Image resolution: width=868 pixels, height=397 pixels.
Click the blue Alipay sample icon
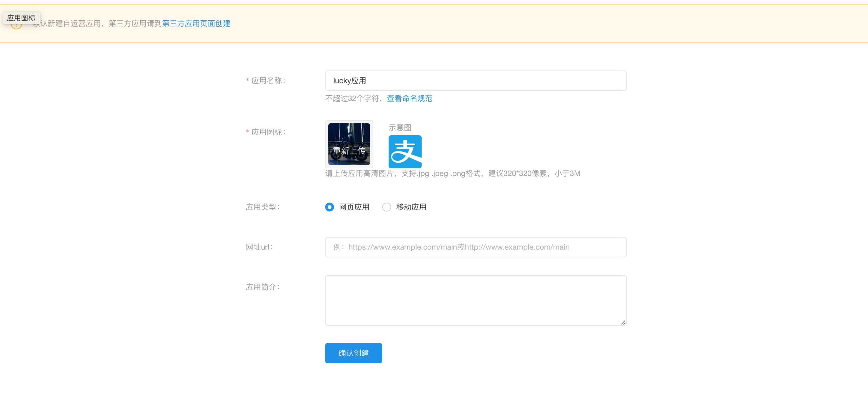(405, 152)
